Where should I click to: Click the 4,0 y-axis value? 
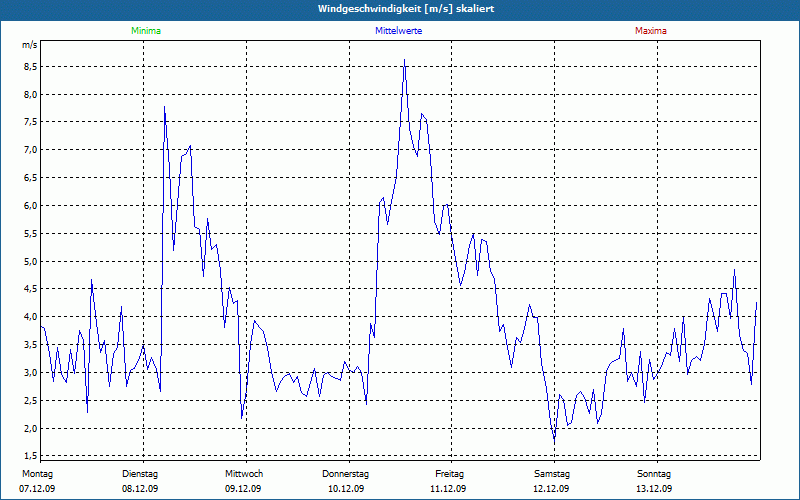(31, 317)
